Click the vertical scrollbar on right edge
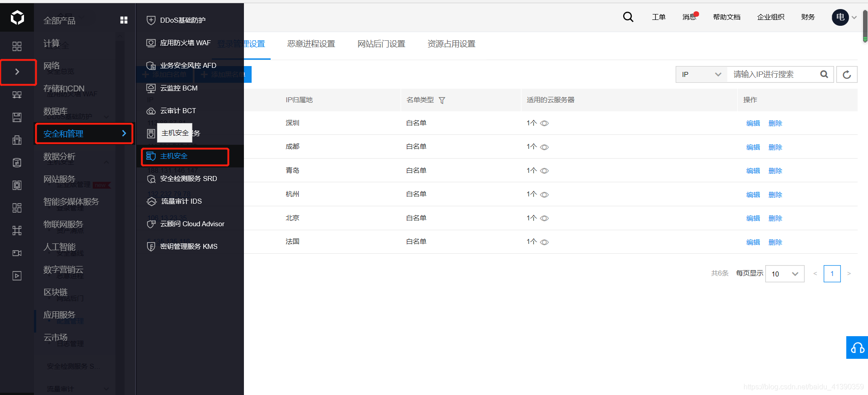This screenshot has height=395, width=868. point(865,26)
